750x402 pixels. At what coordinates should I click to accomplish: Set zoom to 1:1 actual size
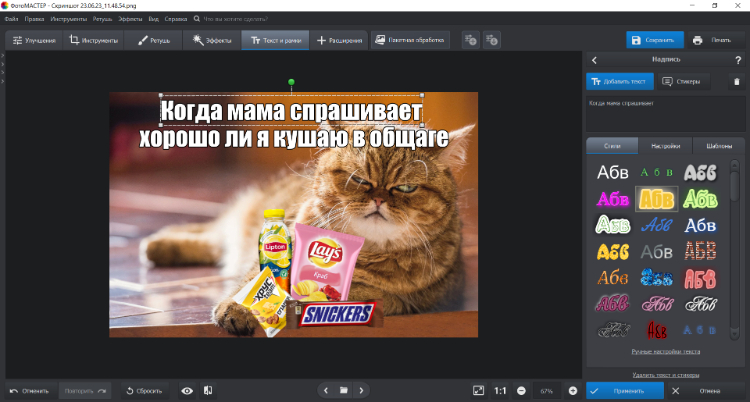[500, 391]
